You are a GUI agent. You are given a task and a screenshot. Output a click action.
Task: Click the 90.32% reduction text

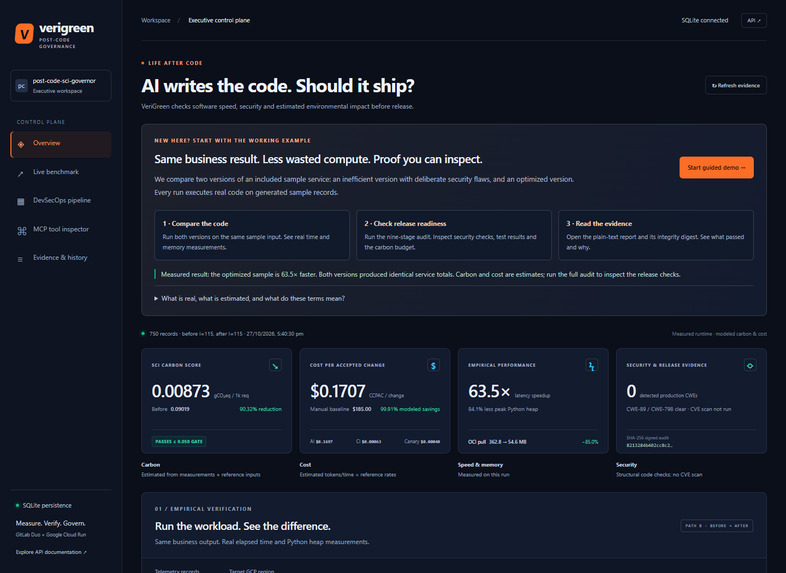click(x=261, y=409)
